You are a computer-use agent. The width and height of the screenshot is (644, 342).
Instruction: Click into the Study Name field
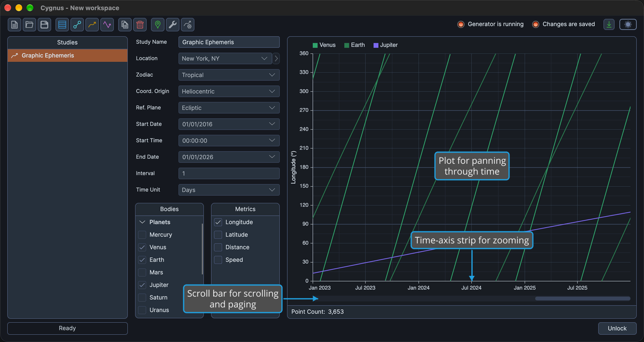(229, 42)
